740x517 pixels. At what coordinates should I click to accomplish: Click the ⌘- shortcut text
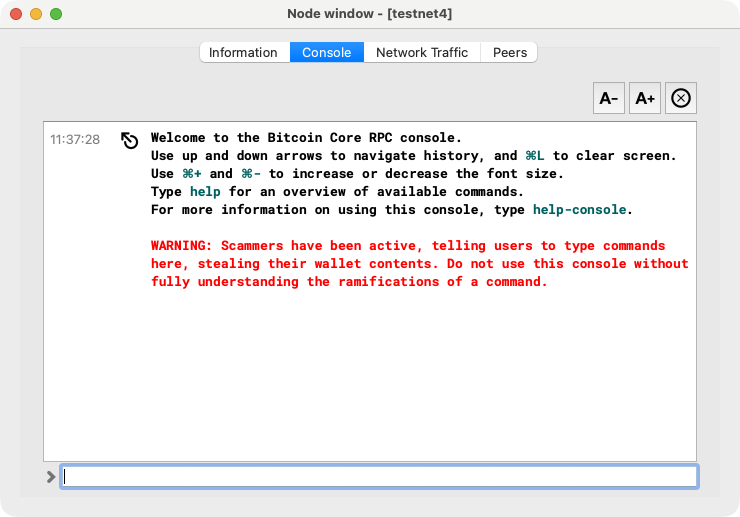(251, 174)
